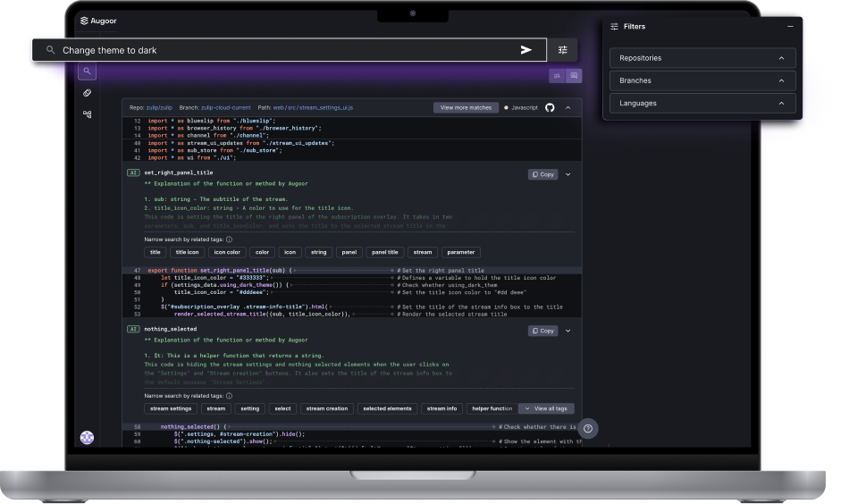Collapse the stream_settings_ui.js result card
This screenshot has width=849, height=504.
point(568,108)
